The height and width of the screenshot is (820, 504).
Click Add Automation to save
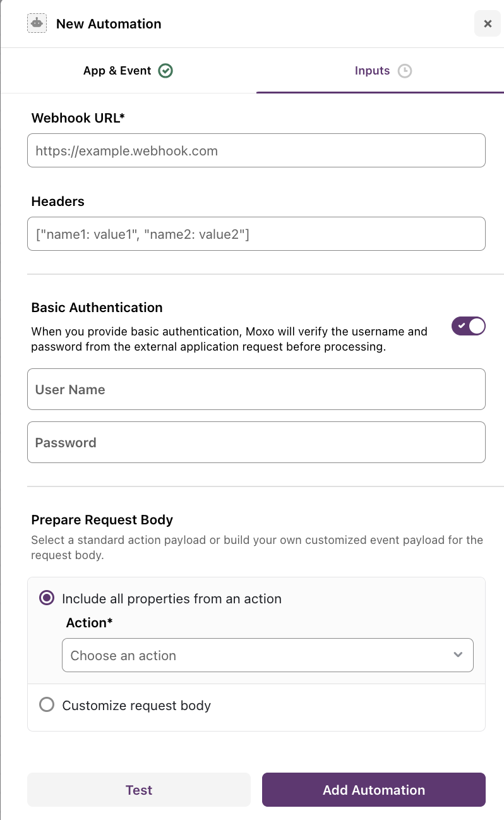pos(373,790)
